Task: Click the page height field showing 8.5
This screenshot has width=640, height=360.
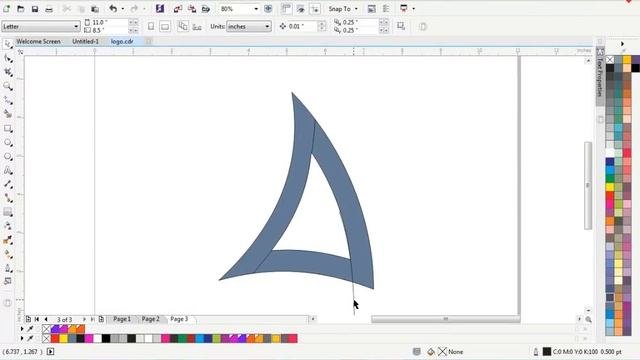Action: coord(109,30)
